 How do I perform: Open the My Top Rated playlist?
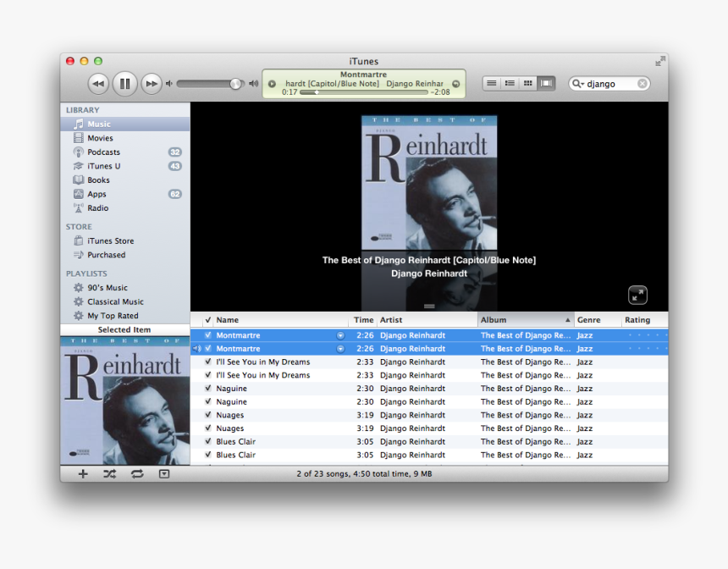click(125, 315)
